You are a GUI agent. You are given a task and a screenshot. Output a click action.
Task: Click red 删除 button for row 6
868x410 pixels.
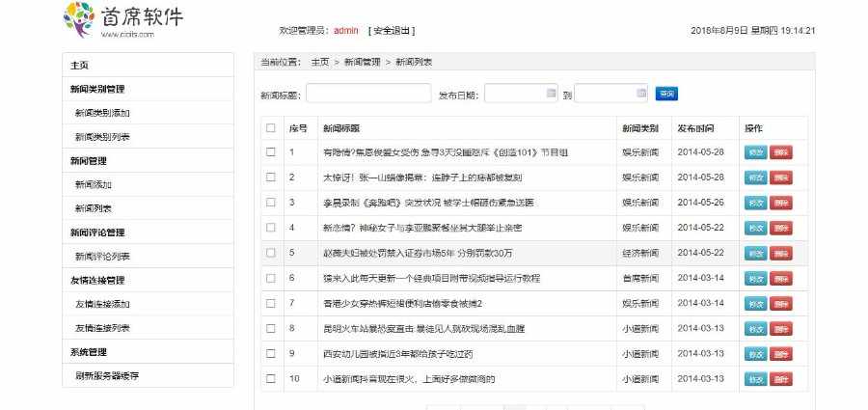click(780, 278)
